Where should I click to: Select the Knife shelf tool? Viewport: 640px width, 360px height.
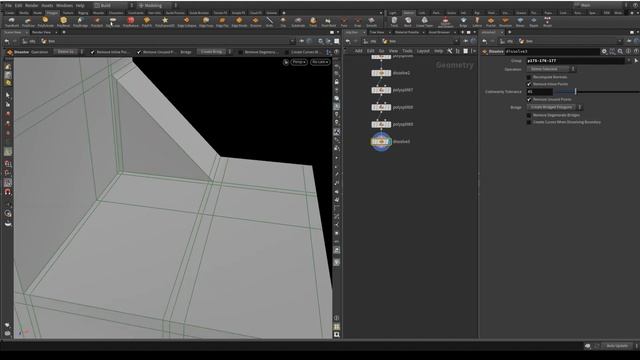(x=269, y=22)
